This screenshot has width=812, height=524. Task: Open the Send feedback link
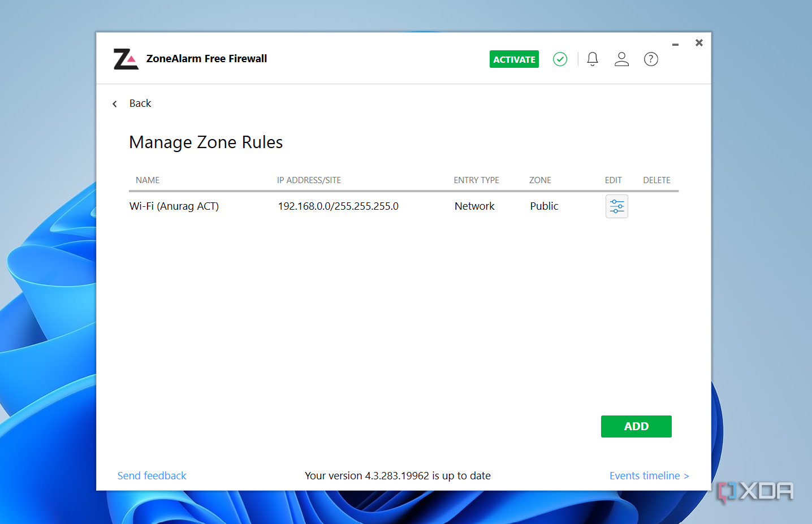coord(152,476)
